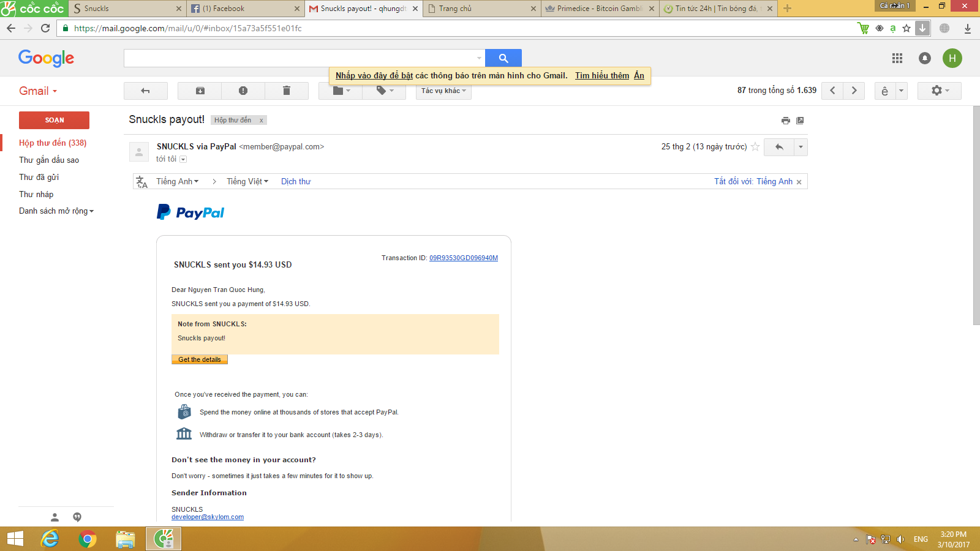Show details arrow next to 'tới tôi'

[x=183, y=159]
